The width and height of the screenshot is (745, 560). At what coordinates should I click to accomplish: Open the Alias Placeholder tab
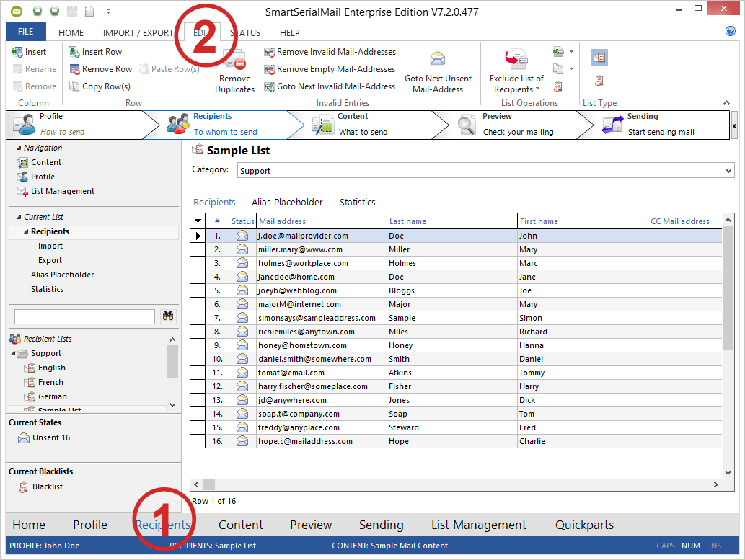click(287, 202)
